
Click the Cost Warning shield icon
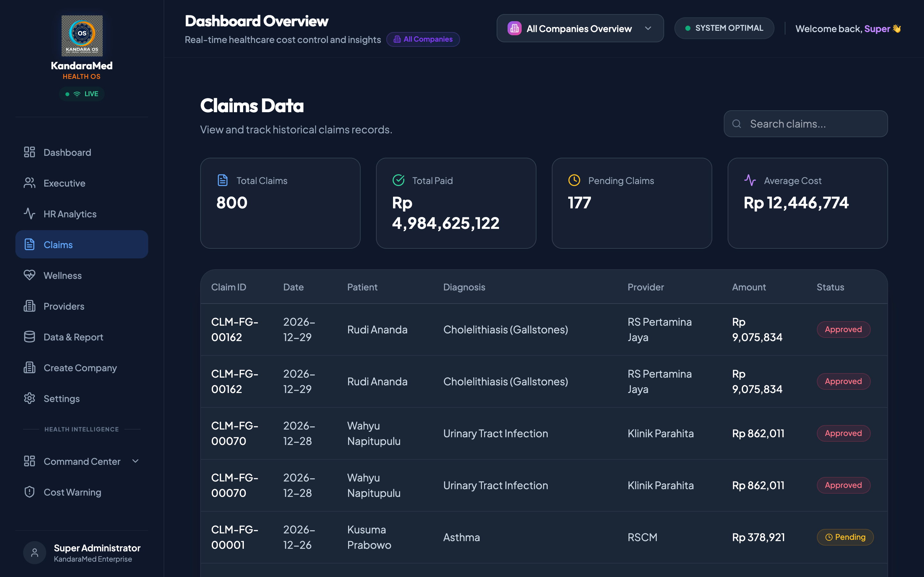click(30, 492)
